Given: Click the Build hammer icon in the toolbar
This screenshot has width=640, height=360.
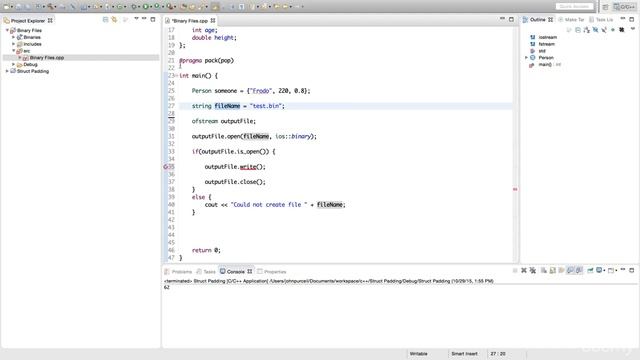Looking at the screenshot, I should click(x=51, y=7).
